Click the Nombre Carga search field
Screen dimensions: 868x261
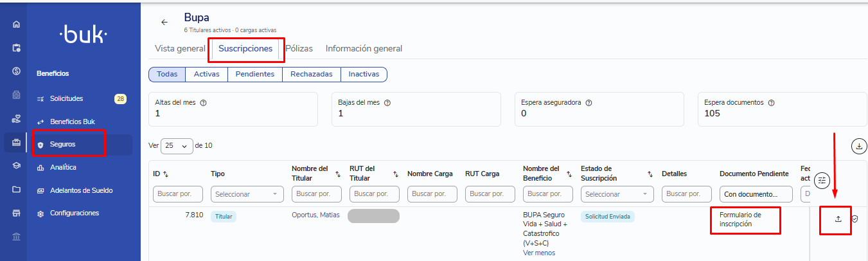point(432,194)
